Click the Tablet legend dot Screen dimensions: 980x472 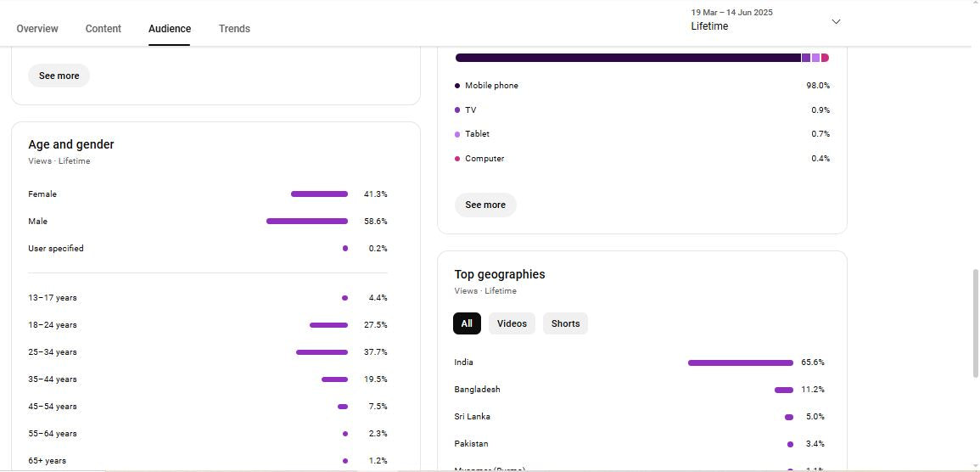tap(457, 134)
